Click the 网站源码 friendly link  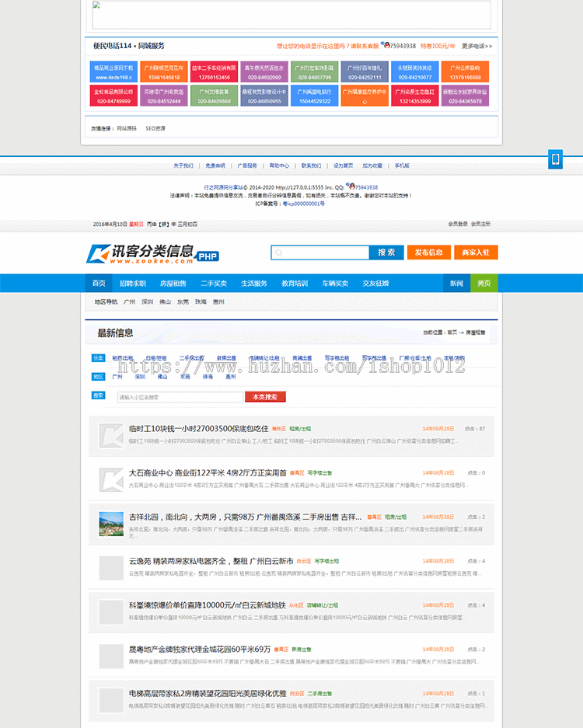[127, 128]
